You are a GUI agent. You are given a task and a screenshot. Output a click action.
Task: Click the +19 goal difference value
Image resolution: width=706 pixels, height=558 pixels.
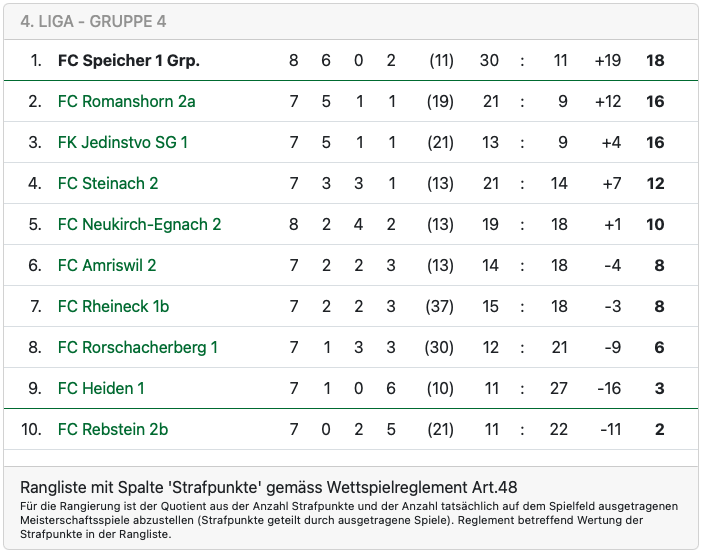607,60
